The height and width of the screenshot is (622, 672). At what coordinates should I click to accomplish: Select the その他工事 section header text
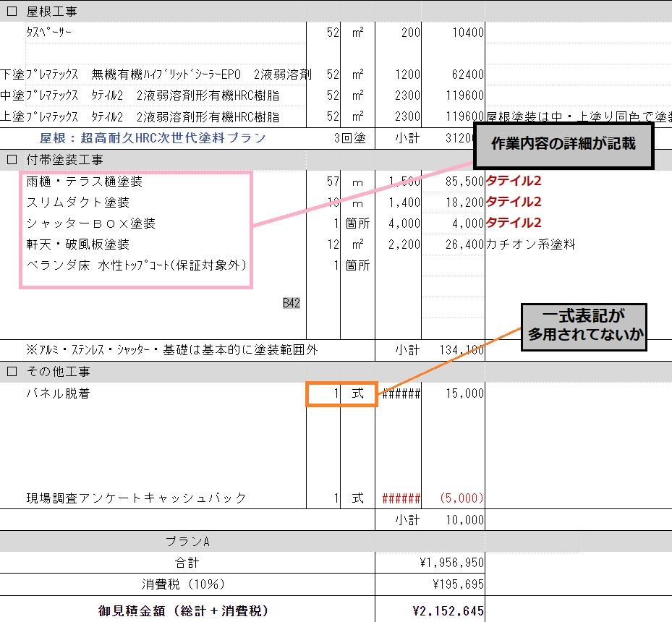pyautogui.click(x=58, y=371)
